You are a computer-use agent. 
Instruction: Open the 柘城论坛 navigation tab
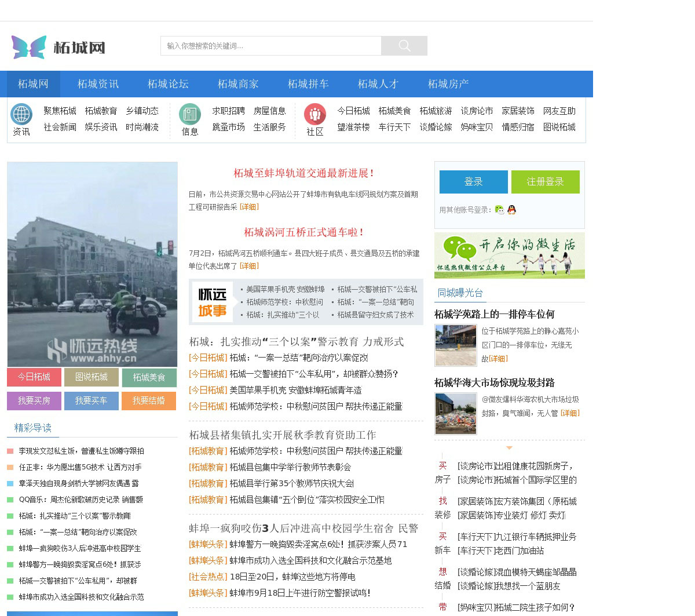(x=168, y=84)
